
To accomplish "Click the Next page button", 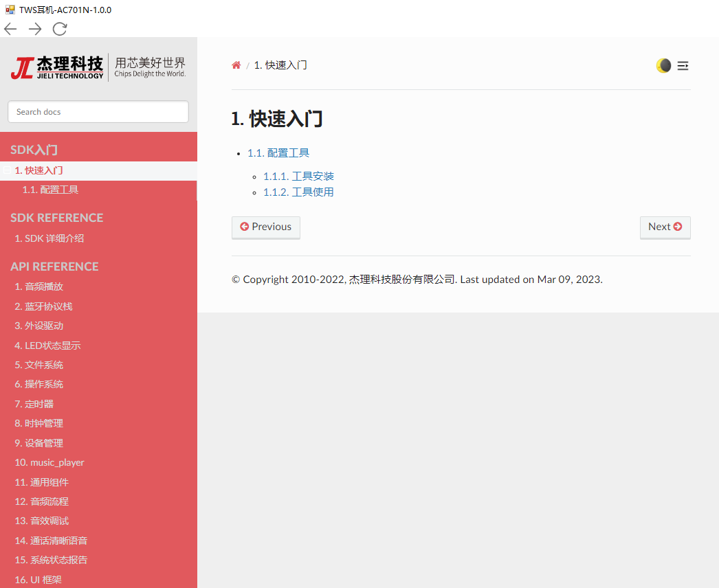I will pos(665,227).
